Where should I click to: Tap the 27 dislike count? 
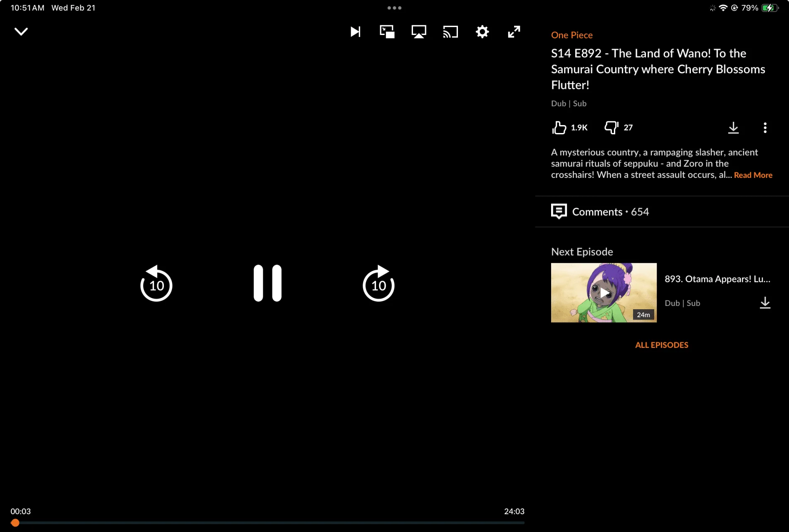click(628, 128)
